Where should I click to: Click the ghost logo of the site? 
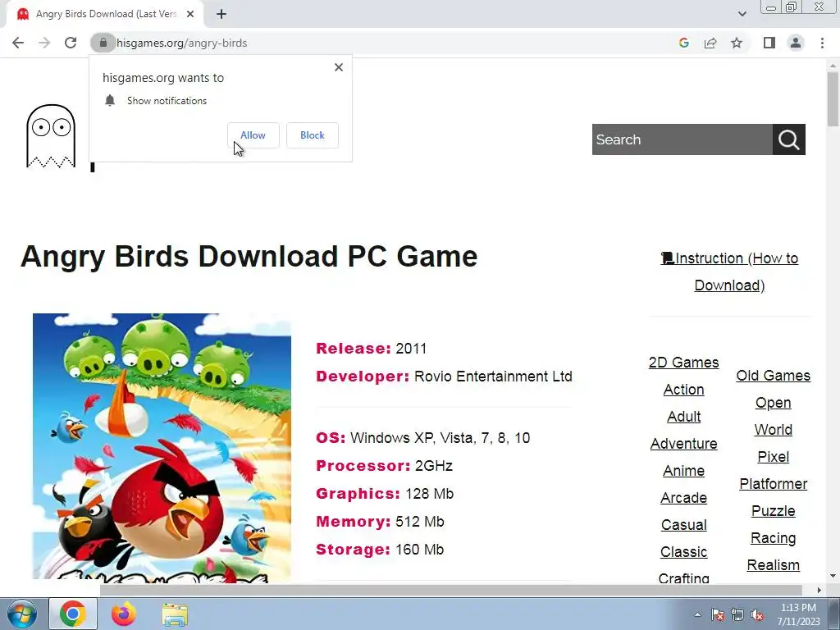[x=51, y=136]
